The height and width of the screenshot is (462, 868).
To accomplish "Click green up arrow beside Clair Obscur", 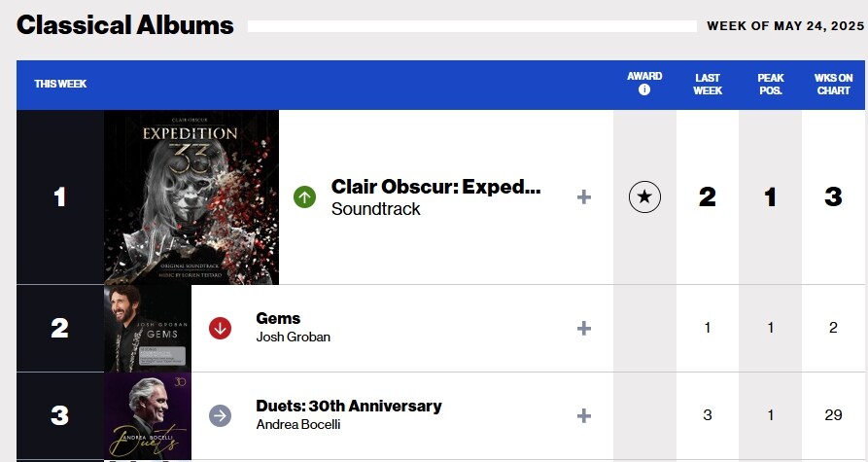I will (305, 197).
